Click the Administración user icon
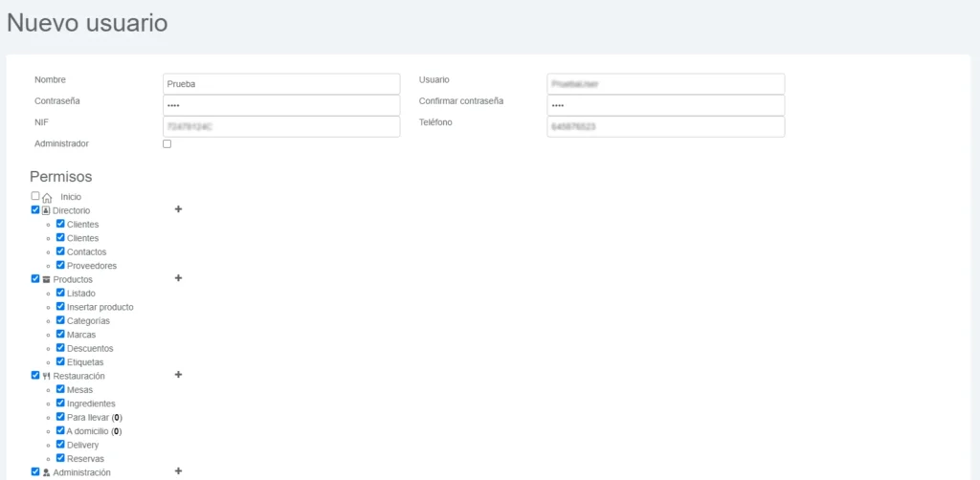The height and width of the screenshot is (480, 980). click(x=47, y=472)
